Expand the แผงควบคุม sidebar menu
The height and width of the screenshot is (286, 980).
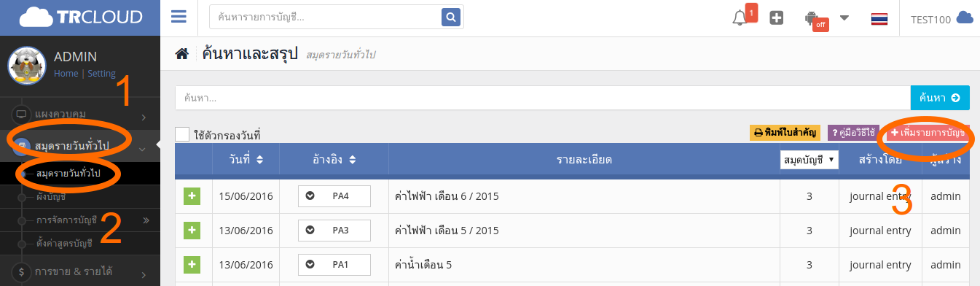80,115
